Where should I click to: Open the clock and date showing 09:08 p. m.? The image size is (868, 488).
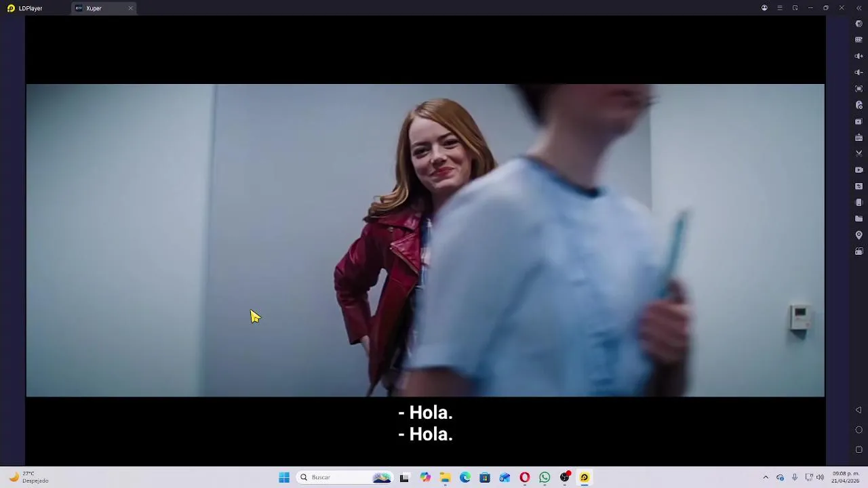coord(846,477)
